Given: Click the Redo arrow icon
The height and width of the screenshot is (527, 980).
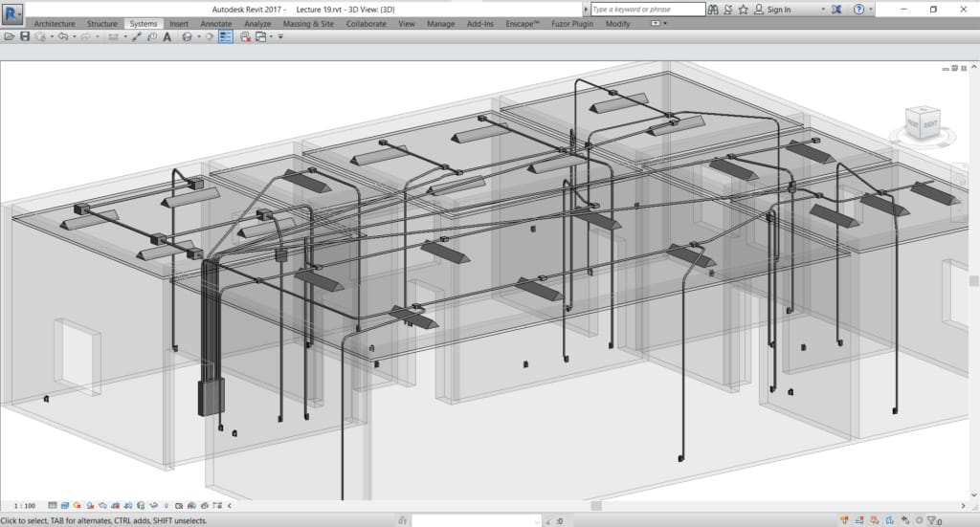Looking at the screenshot, I should pos(85,37).
